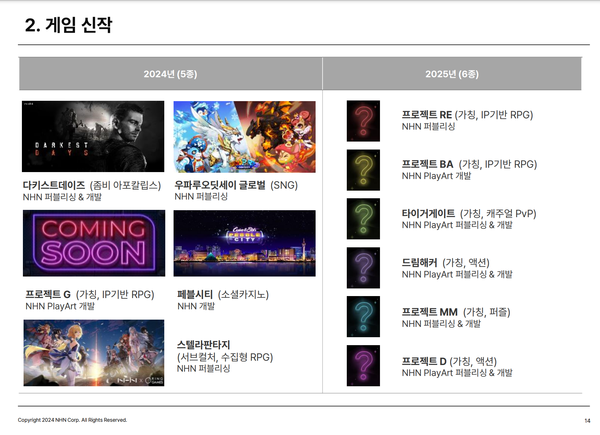Click the 다키스트데이즈 title text
The height and width of the screenshot is (435, 600).
(54, 185)
